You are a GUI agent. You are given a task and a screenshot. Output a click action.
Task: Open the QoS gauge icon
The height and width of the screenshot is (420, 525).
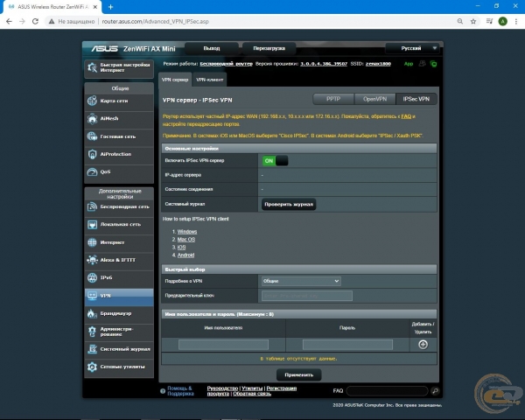92,171
